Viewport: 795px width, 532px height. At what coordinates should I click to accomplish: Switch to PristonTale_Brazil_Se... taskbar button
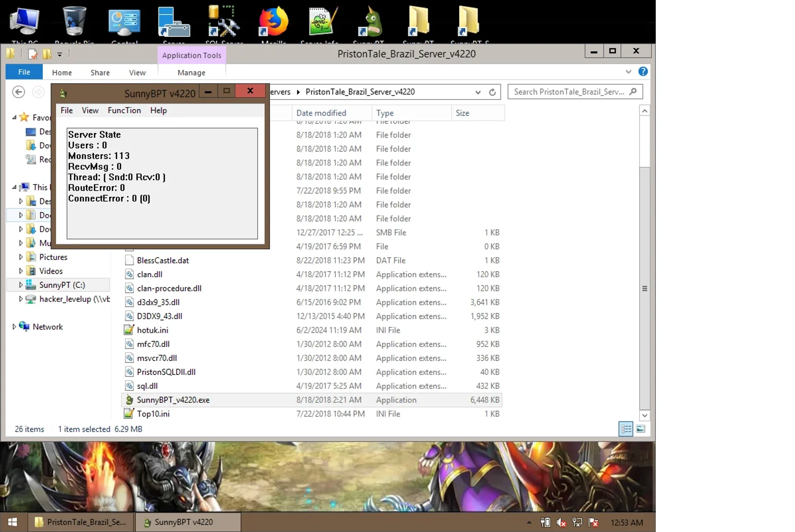tap(80, 522)
